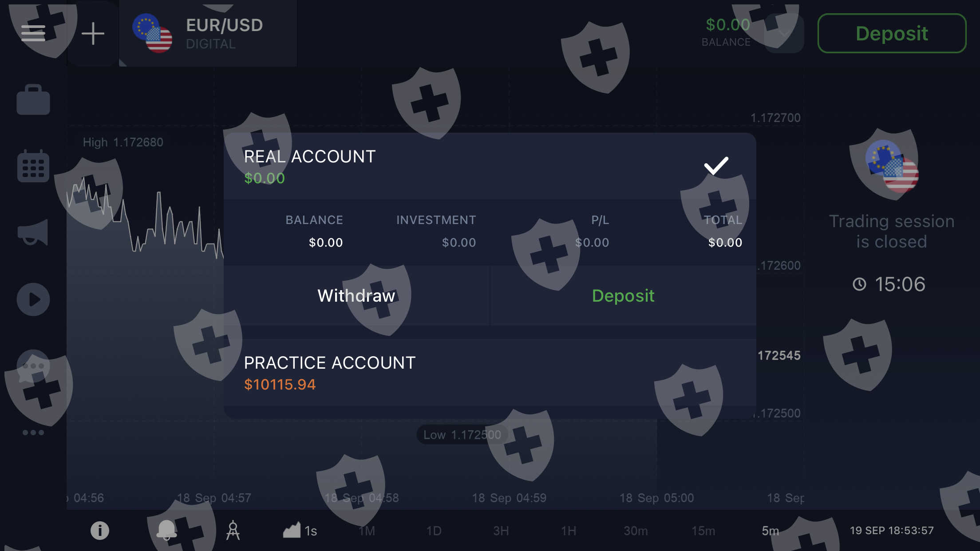Open the drawing tools compass icon

[233, 531]
